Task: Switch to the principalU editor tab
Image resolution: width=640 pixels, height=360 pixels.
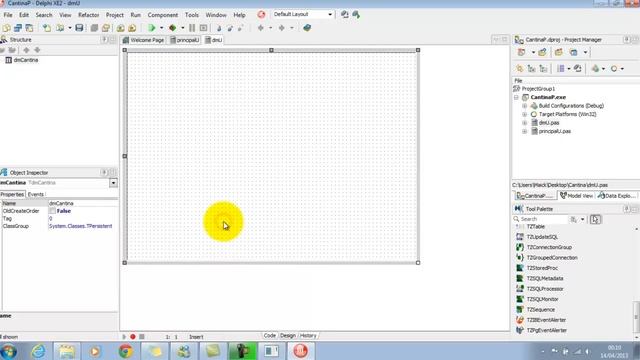Action: (x=184, y=40)
